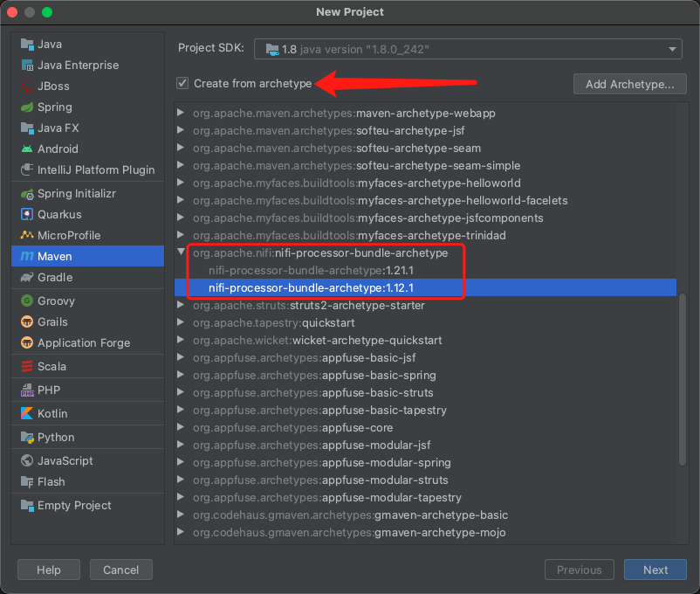Expand appfuse-basic-struts arrow
700x594 pixels.
click(181, 392)
